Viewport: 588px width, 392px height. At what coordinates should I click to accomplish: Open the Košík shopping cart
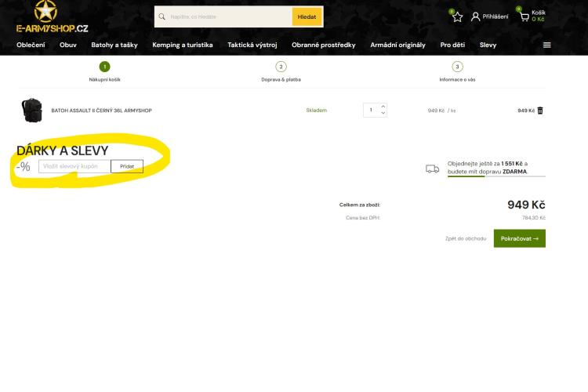pyautogui.click(x=532, y=16)
